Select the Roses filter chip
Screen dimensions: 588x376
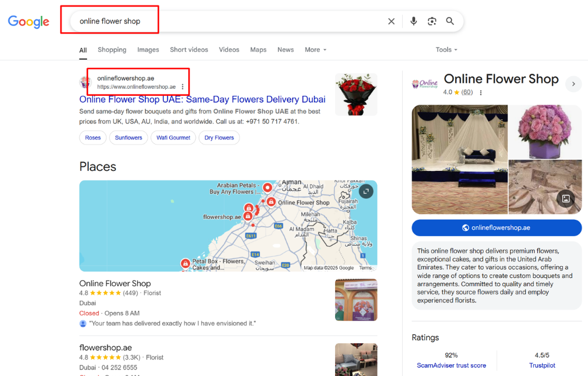click(x=92, y=137)
